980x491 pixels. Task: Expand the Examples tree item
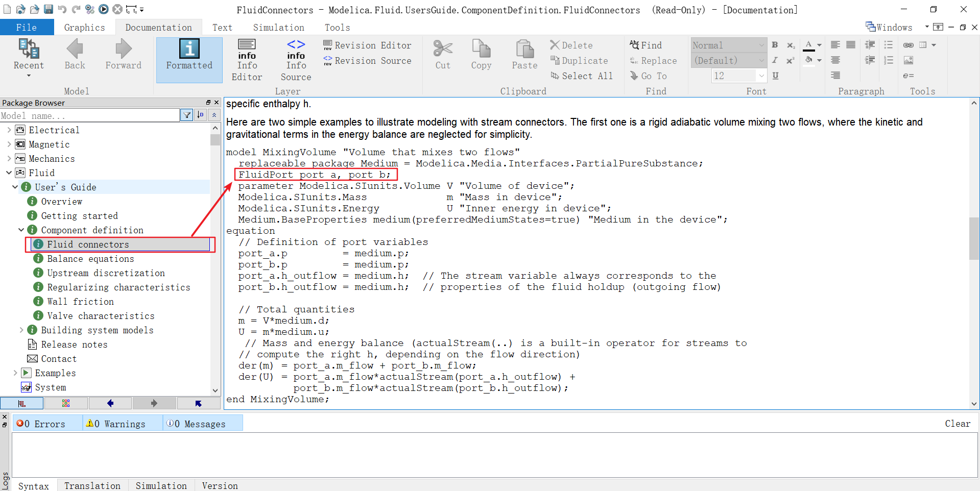coord(15,373)
